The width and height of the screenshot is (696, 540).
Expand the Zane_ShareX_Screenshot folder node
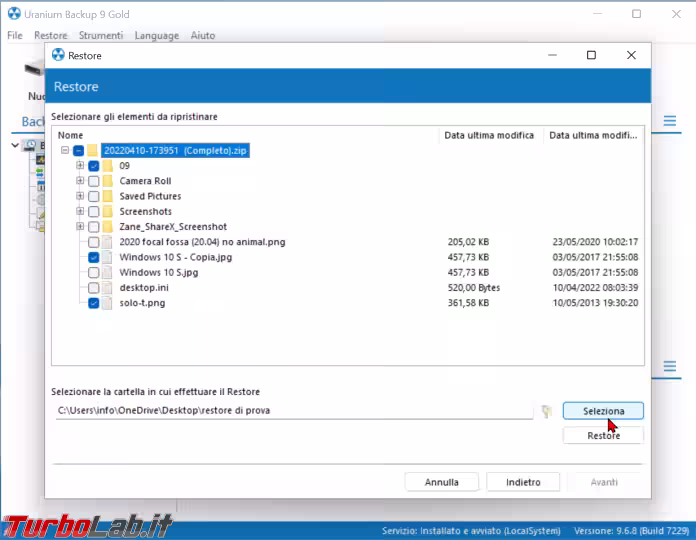(x=80, y=226)
